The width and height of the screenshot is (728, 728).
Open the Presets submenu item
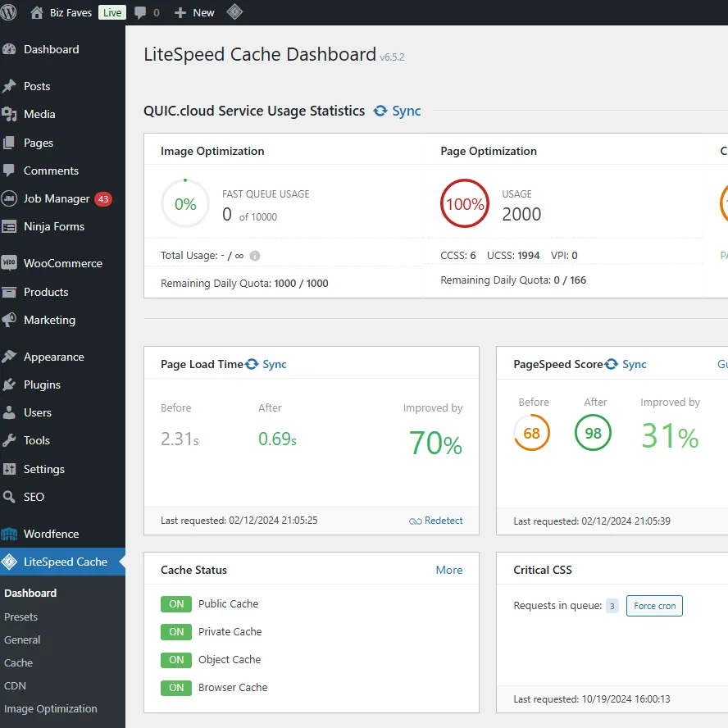[20, 617]
